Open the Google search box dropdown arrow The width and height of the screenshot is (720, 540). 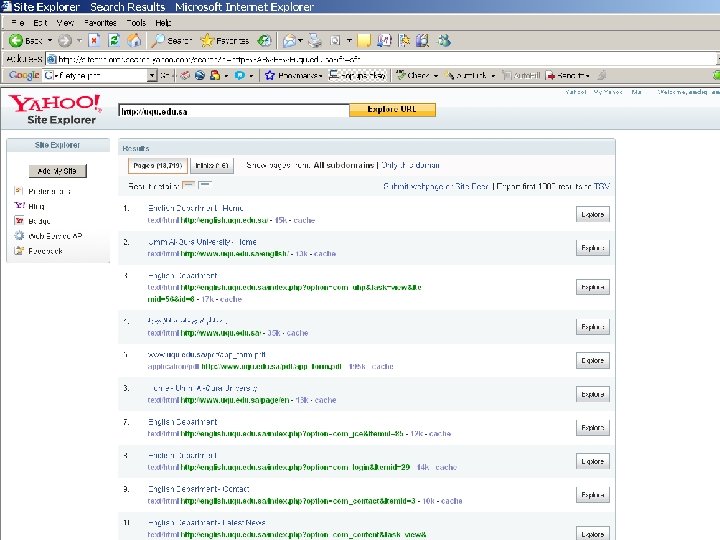point(152,75)
